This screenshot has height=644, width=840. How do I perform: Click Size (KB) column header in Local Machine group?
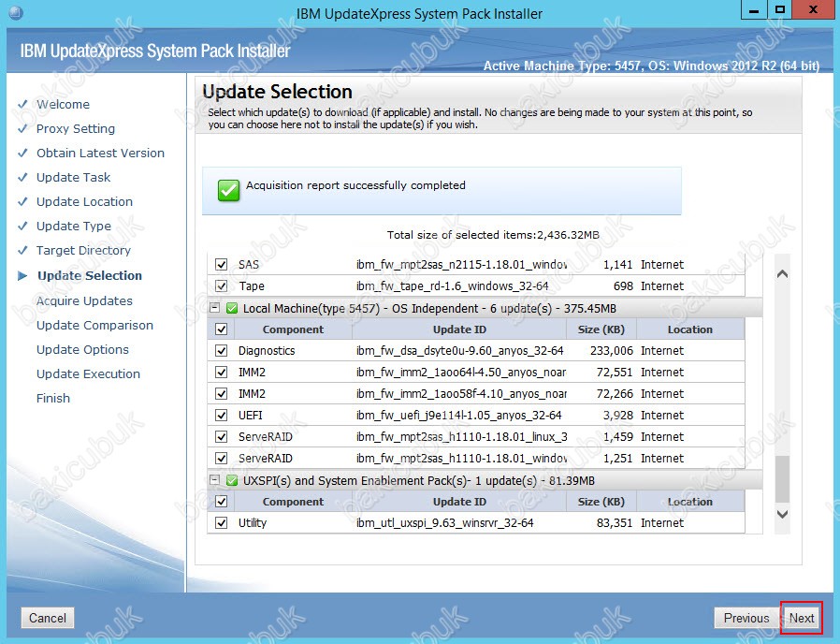tap(601, 329)
